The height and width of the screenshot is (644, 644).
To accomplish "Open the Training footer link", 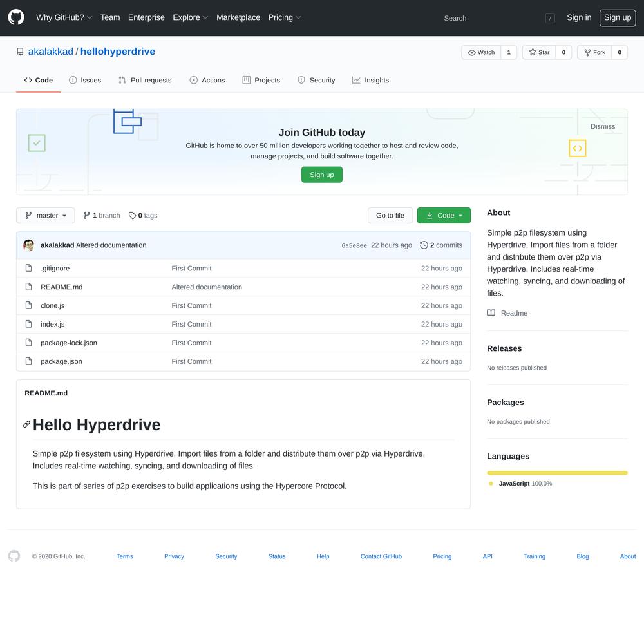I will click(x=535, y=556).
